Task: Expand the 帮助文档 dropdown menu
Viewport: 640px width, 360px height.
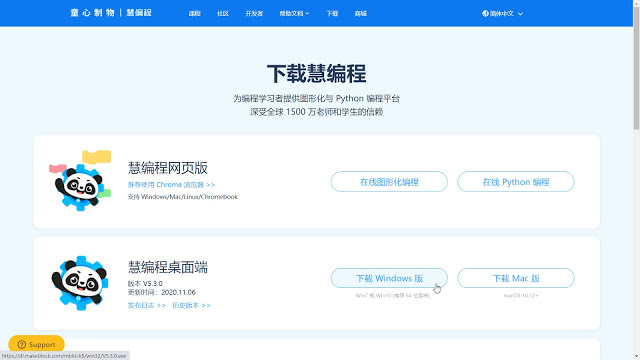Action: coord(294,13)
